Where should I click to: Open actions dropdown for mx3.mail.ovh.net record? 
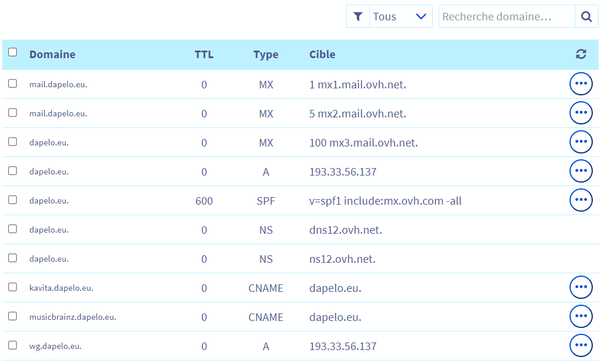pos(581,142)
